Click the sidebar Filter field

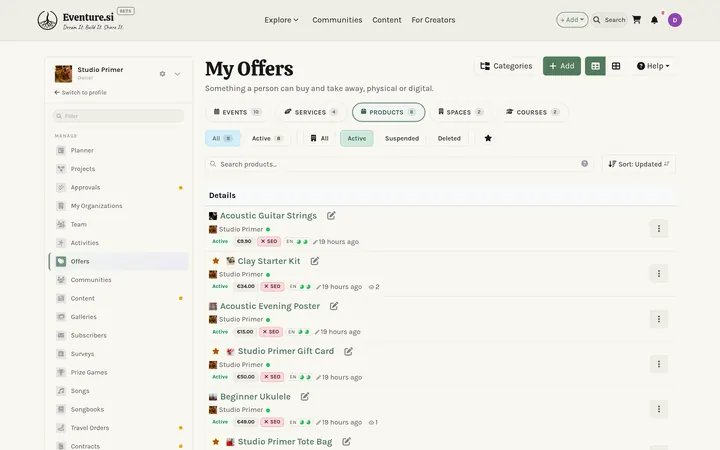click(x=118, y=116)
